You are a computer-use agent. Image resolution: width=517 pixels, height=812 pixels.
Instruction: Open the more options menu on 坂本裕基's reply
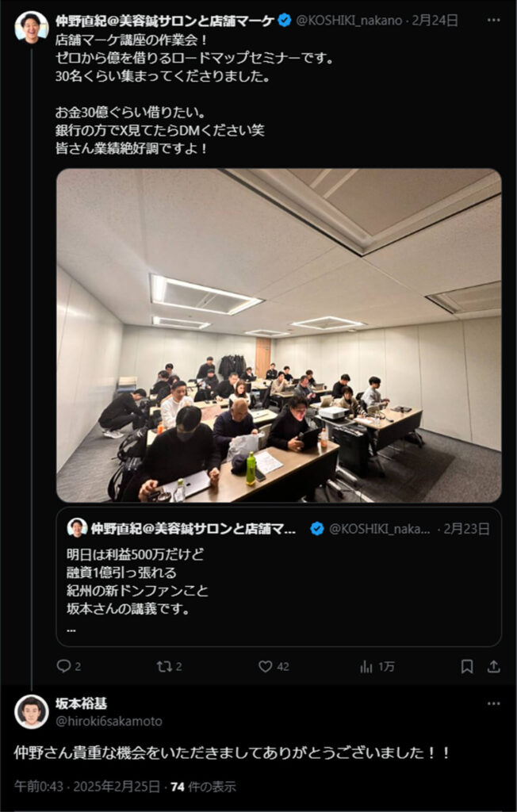click(494, 703)
